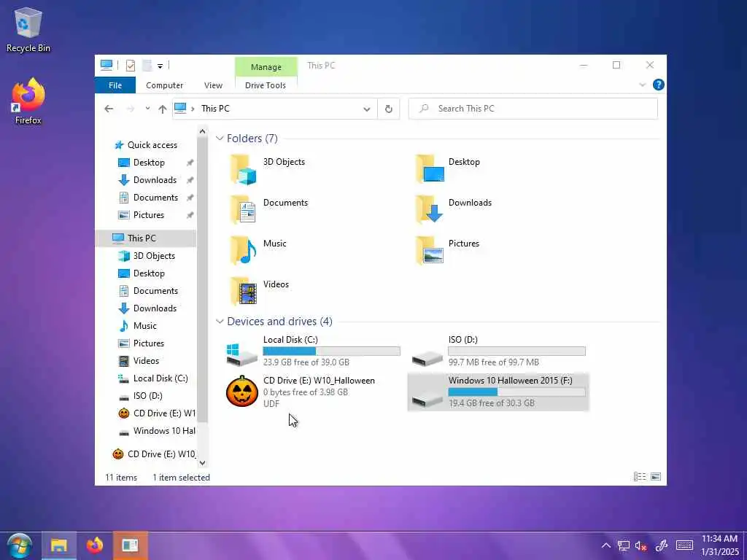
Task: Open the File menu
Action: tap(115, 85)
